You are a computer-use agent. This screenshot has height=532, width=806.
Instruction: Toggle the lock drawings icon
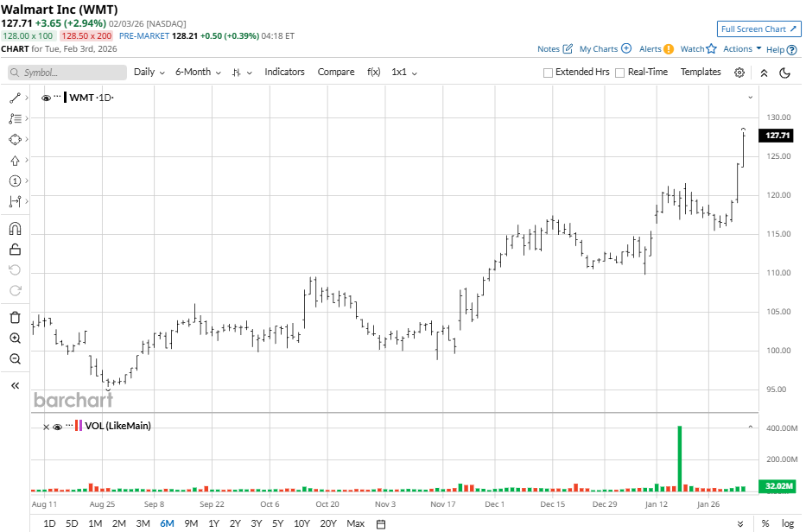click(x=15, y=250)
